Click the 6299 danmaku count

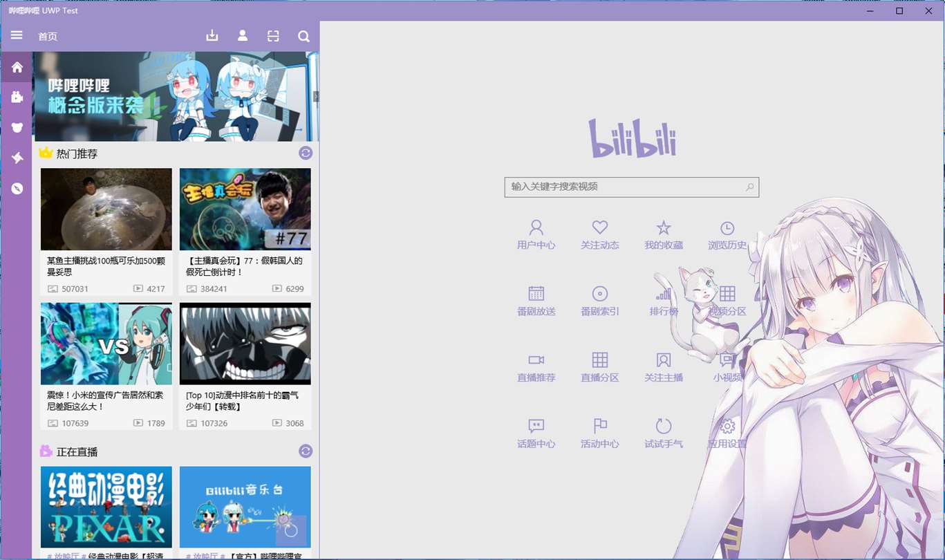[294, 289]
